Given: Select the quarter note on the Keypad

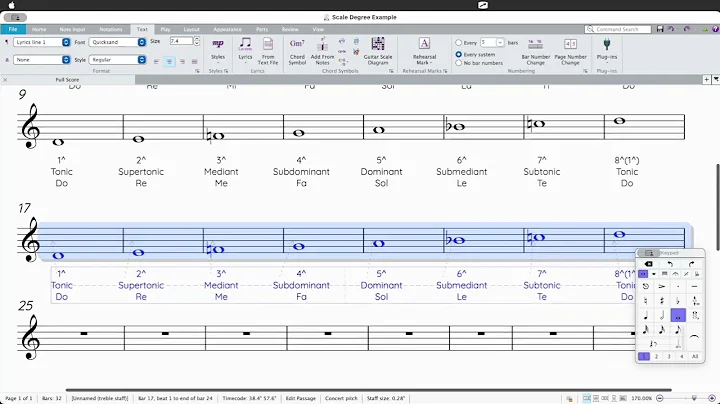Looking at the screenshot, I should tap(646, 315).
